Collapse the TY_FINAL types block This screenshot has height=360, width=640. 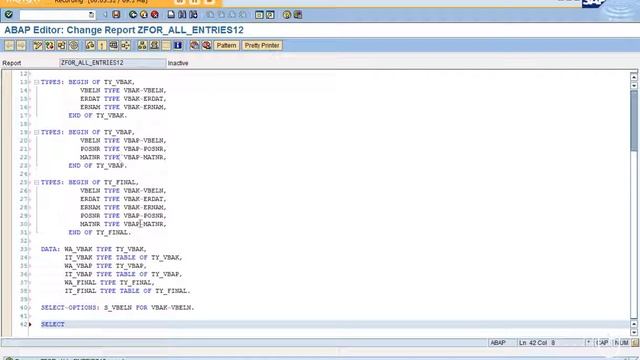[x=36, y=182]
